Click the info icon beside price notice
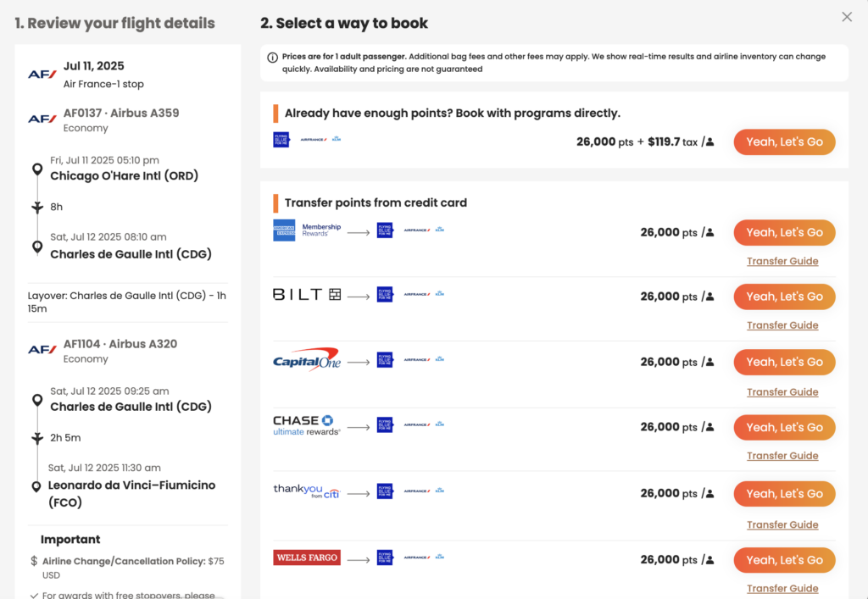868x599 pixels. click(x=272, y=58)
